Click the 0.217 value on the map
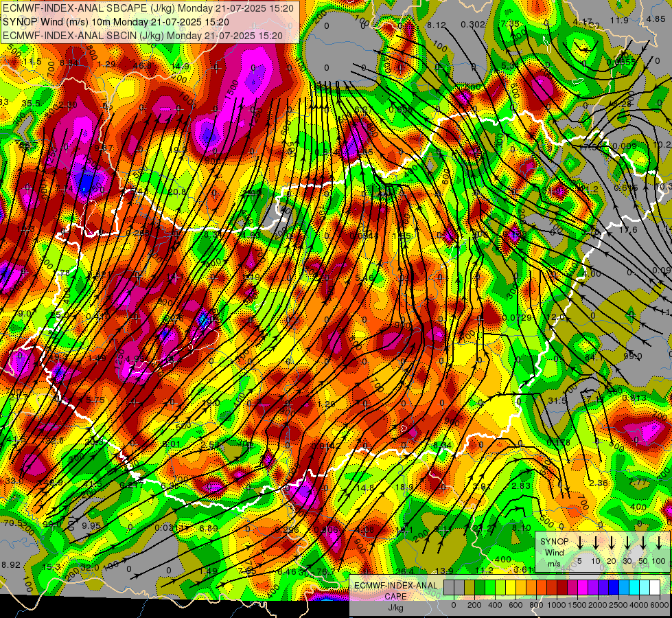This screenshot has height=618, width=672. pos(132,485)
